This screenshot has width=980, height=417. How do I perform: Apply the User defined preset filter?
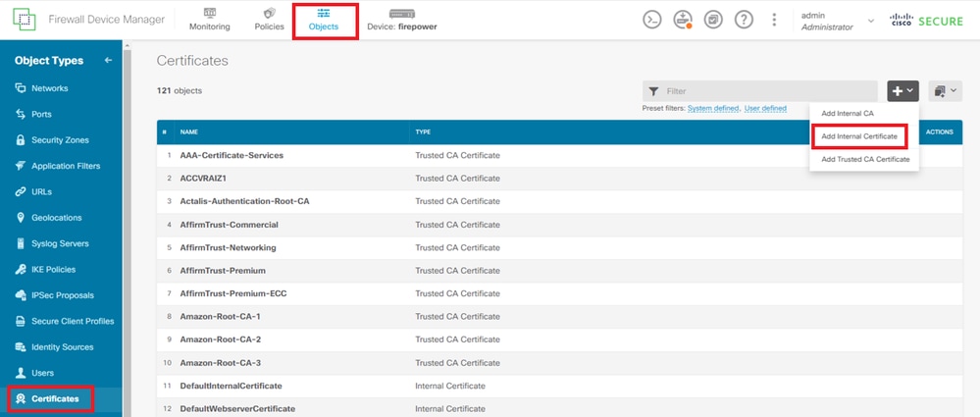[x=765, y=108]
